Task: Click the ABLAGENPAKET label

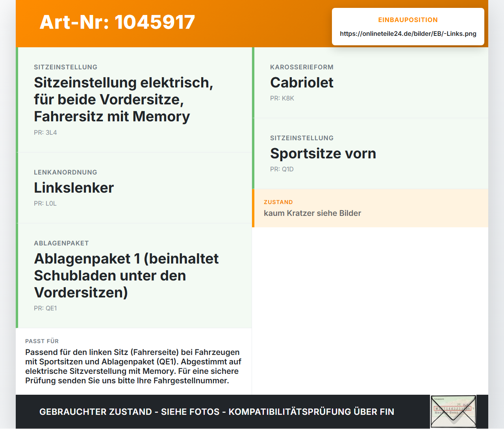Action: coord(61,243)
